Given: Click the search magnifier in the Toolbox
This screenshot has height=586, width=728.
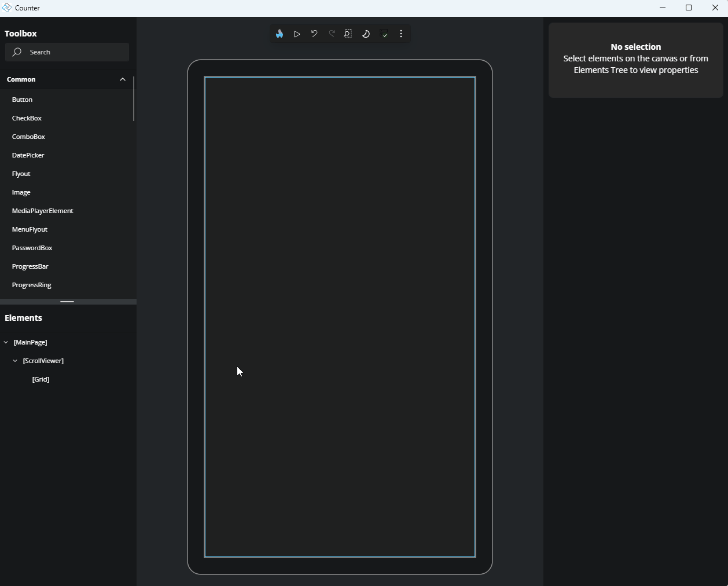Looking at the screenshot, I should (x=17, y=52).
